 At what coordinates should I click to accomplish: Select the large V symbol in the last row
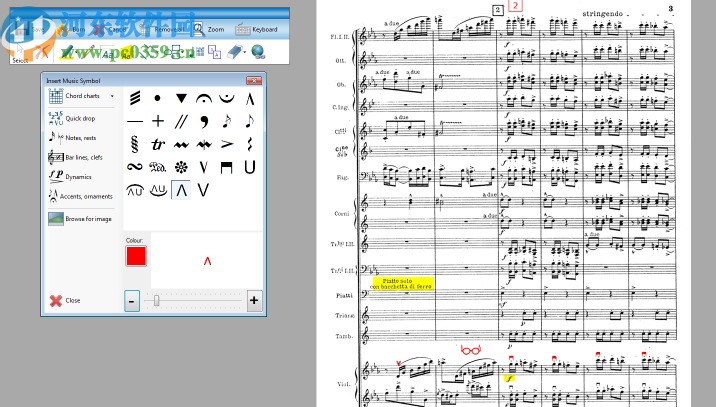click(204, 190)
